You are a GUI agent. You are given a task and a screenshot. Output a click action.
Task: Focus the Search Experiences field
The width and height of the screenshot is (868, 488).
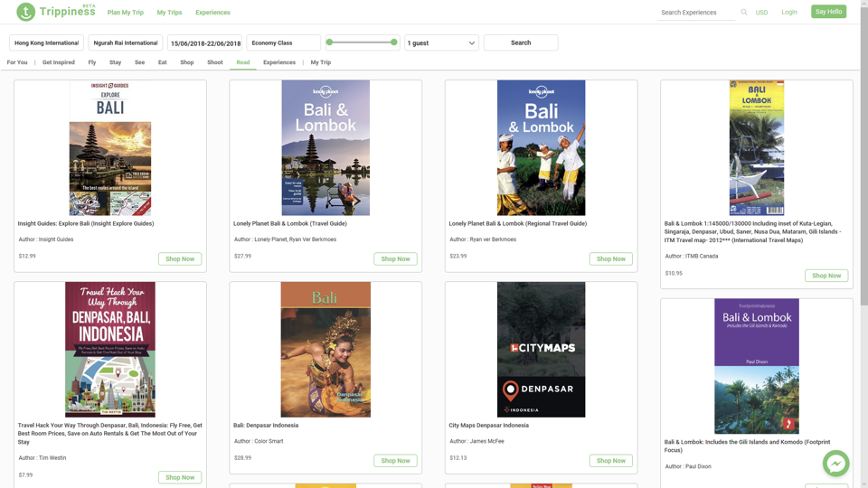pos(696,12)
